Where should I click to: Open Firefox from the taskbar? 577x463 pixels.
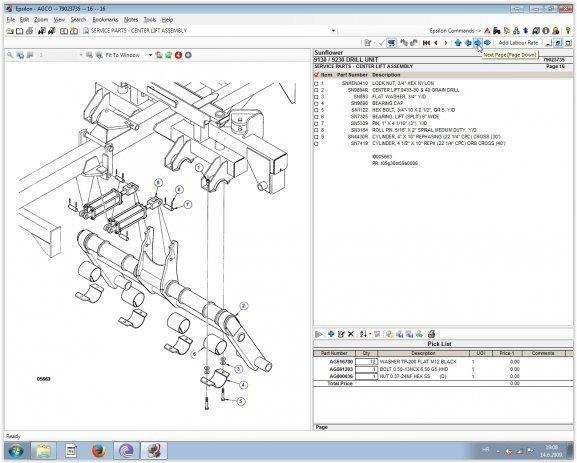(x=99, y=451)
